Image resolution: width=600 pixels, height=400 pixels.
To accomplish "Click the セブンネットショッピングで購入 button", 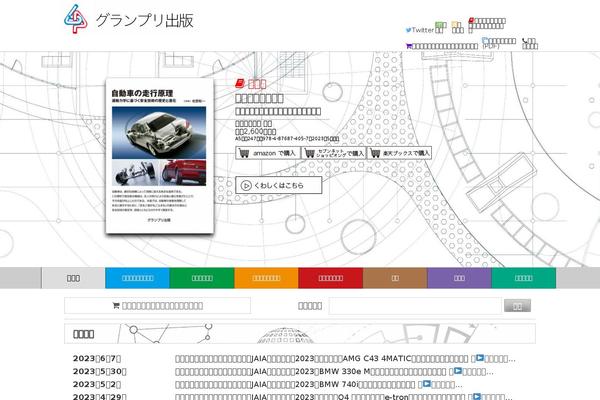I will click(334, 153).
